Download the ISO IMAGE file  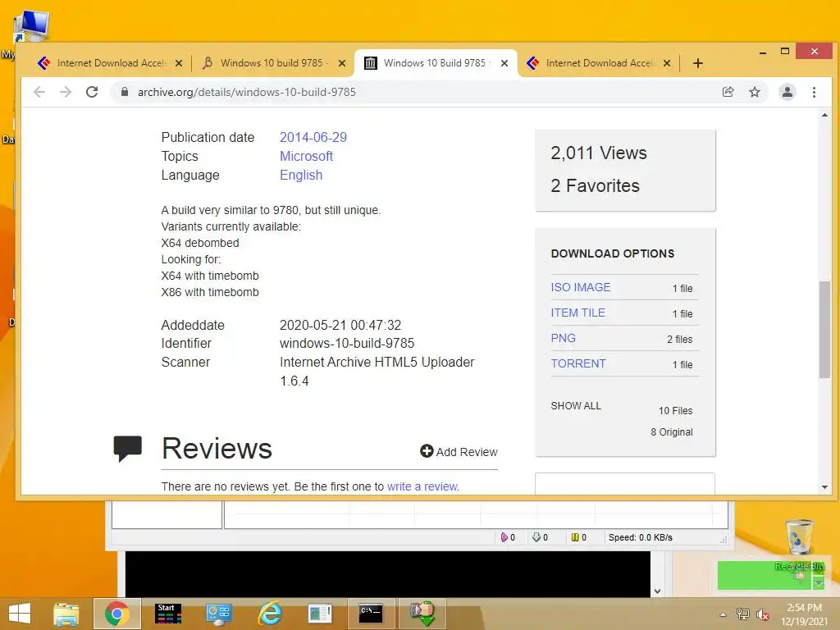tap(581, 287)
